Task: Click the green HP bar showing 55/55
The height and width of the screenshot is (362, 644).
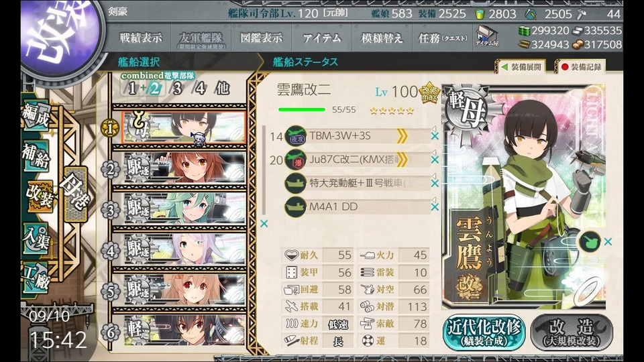Action: click(x=301, y=109)
